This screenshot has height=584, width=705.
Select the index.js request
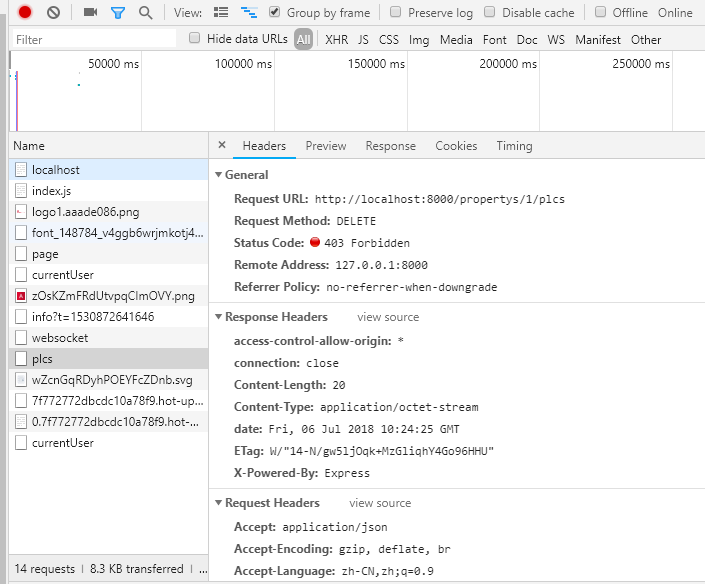pyautogui.click(x=108, y=191)
